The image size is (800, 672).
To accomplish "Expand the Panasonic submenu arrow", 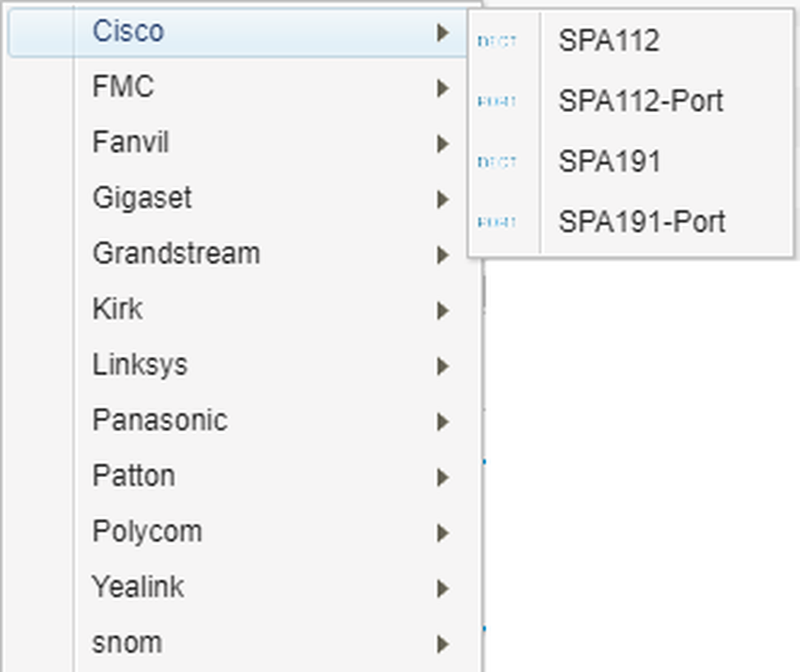I will pyautogui.click(x=443, y=422).
